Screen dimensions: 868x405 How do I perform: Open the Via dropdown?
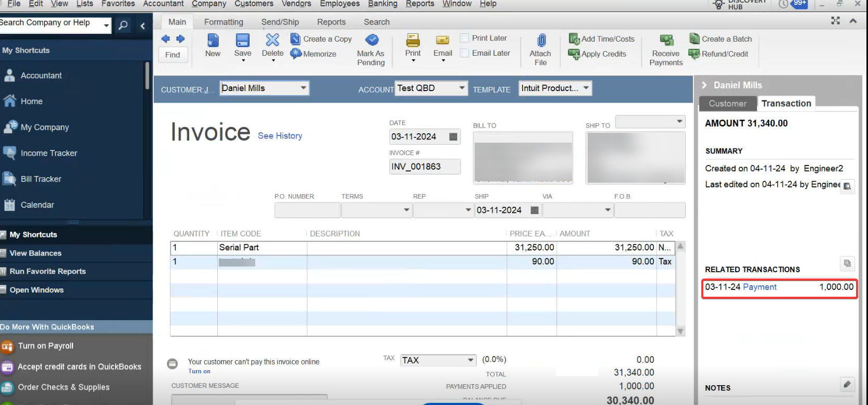pyautogui.click(x=607, y=210)
